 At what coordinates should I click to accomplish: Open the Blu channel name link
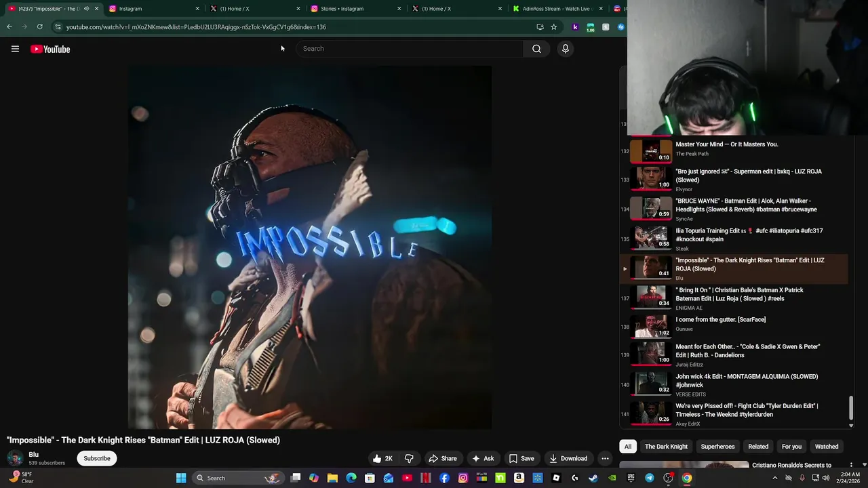[34, 455]
